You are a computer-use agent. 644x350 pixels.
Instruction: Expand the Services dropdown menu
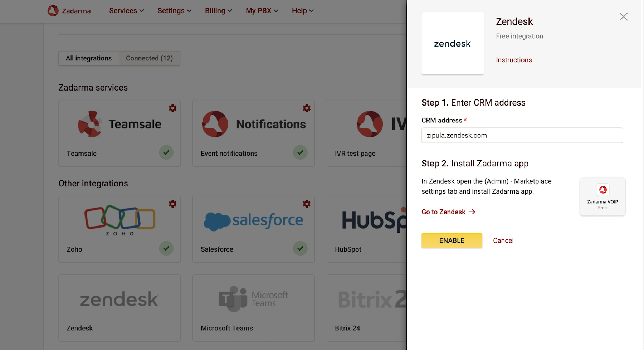tap(127, 11)
